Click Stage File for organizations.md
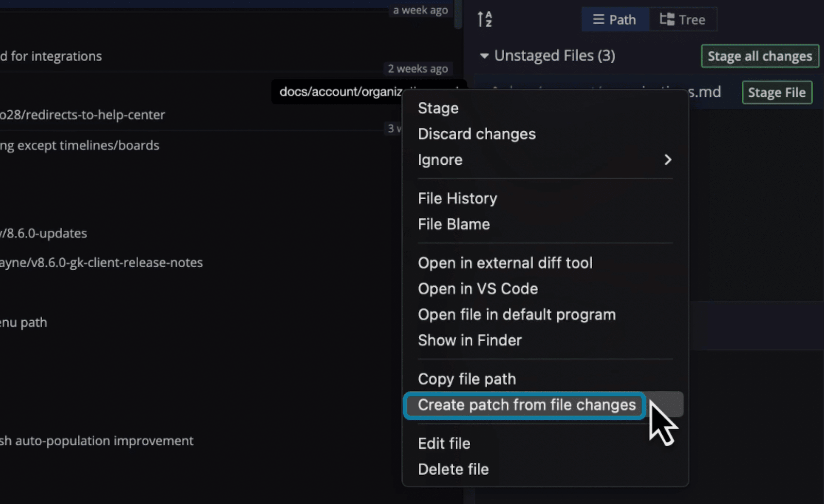The image size is (824, 504). 777,92
